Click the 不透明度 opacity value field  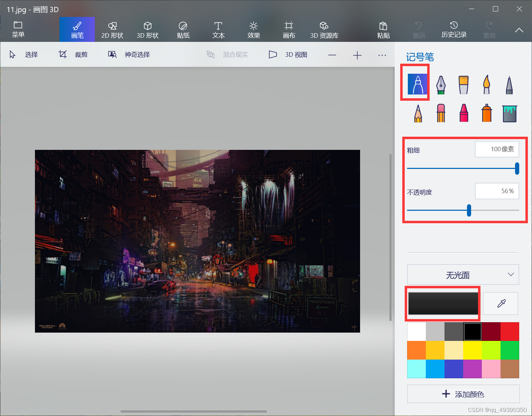(497, 191)
